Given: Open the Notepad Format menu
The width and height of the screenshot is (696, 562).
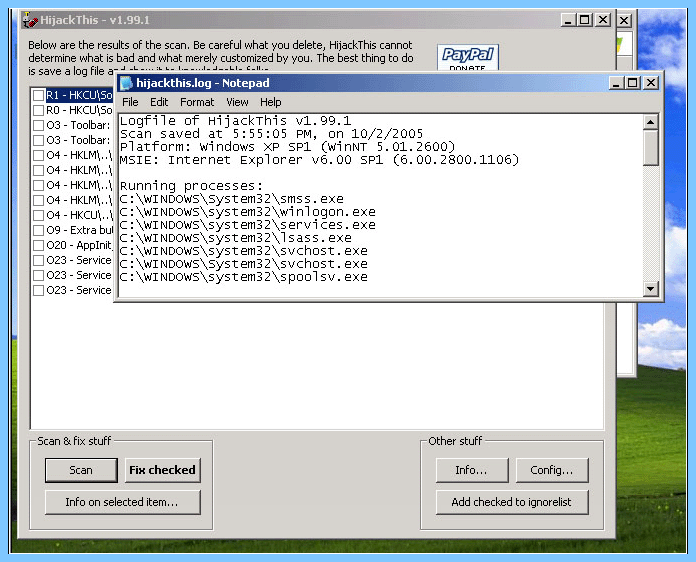Looking at the screenshot, I should (x=197, y=102).
